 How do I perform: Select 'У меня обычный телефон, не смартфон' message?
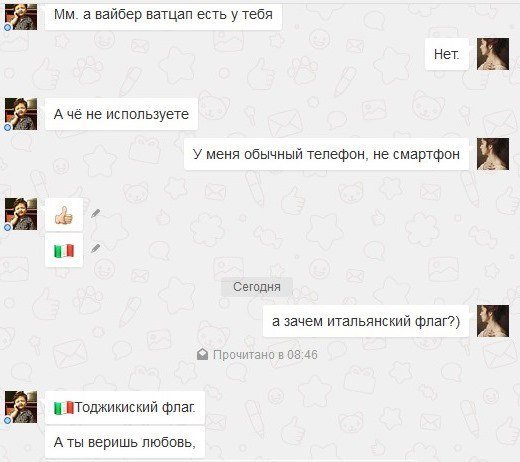pos(326,154)
